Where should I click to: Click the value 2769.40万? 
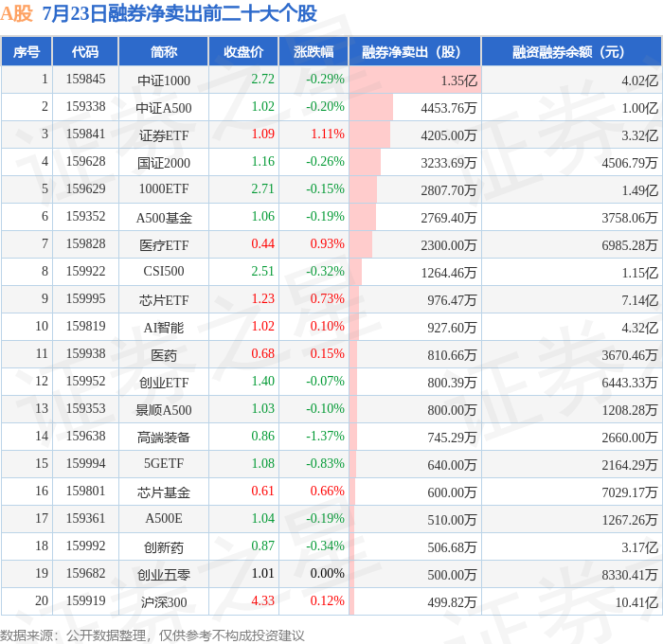(x=449, y=218)
